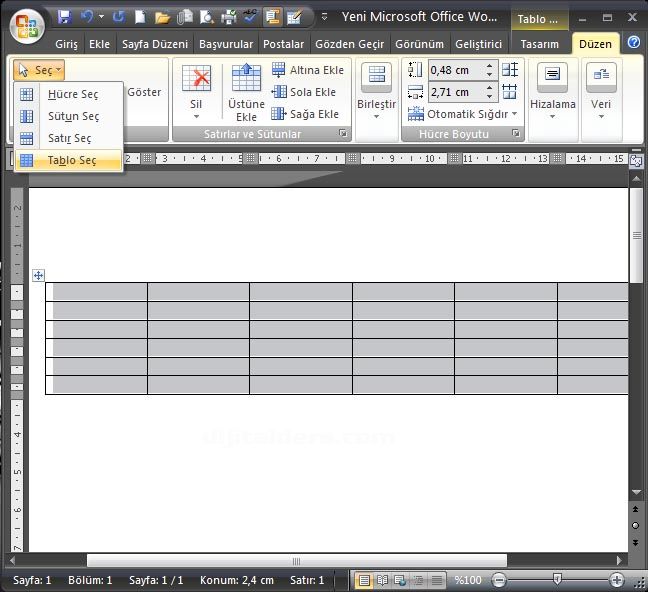Click the row height field 0,48 cm
This screenshot has height=592, width=648.
pos(455,70)
